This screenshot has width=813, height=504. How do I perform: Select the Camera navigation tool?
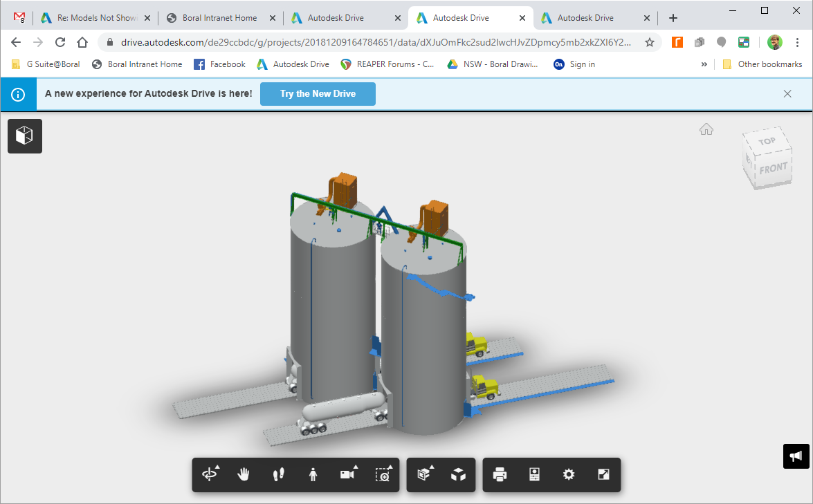pos(347,475)
